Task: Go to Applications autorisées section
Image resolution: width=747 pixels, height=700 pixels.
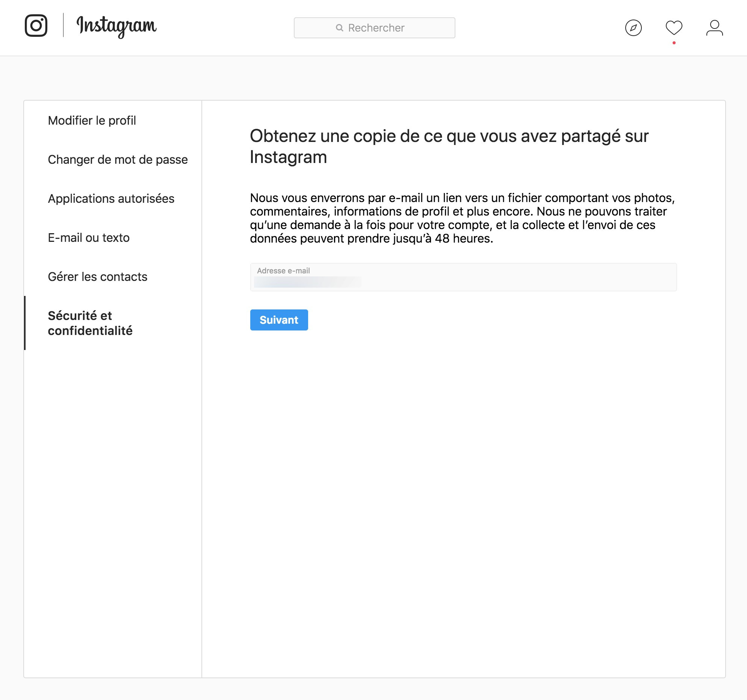Action: click(111, 199)
